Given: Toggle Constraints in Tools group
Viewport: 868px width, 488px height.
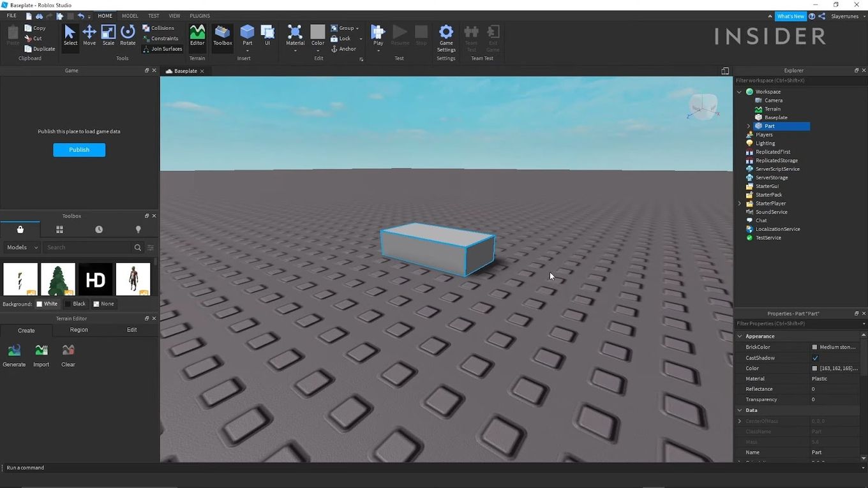Looking at the screenshot, I should coord(160,38).
